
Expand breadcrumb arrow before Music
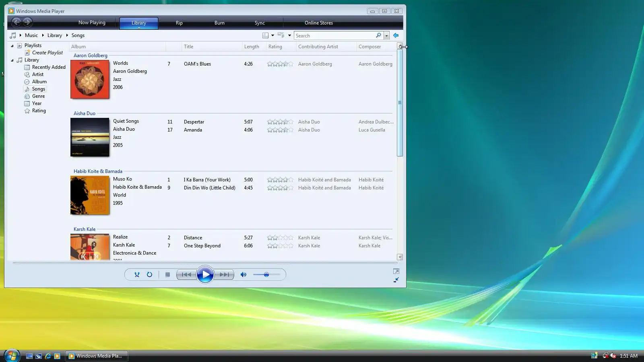coord(21,35)
